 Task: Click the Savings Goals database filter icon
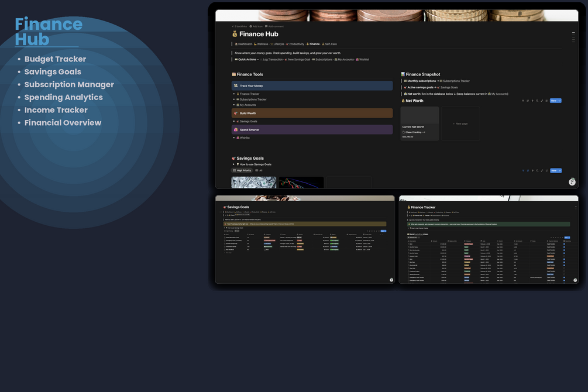coord(523,171)
